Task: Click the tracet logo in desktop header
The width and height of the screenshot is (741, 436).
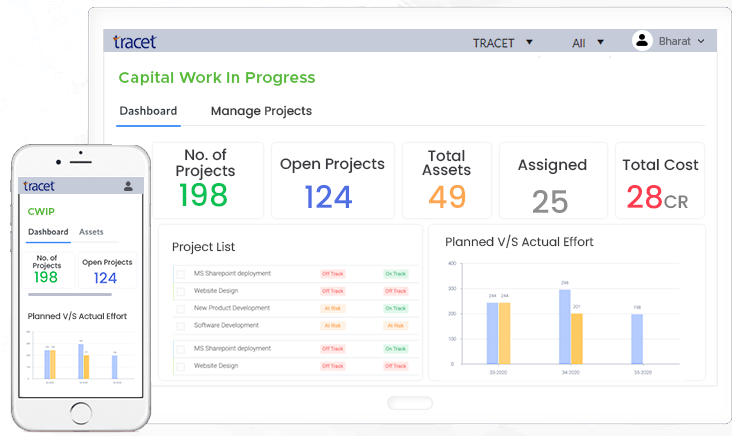Action: 134,42
